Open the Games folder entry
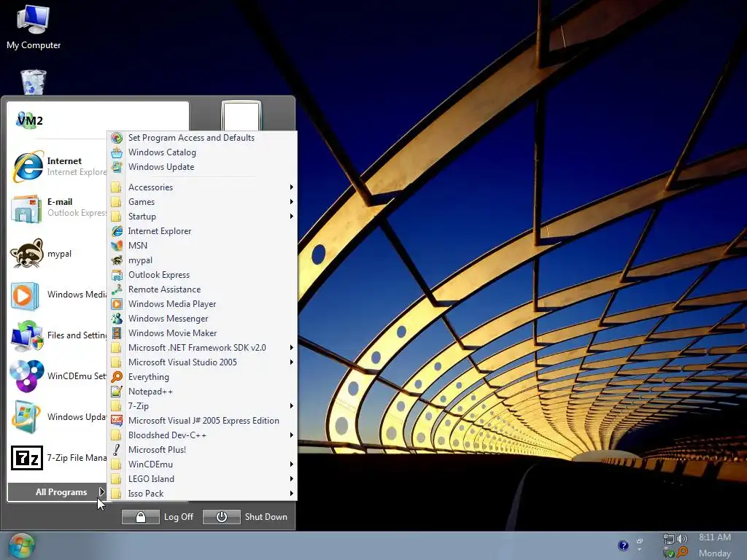 tap(203, 202)
